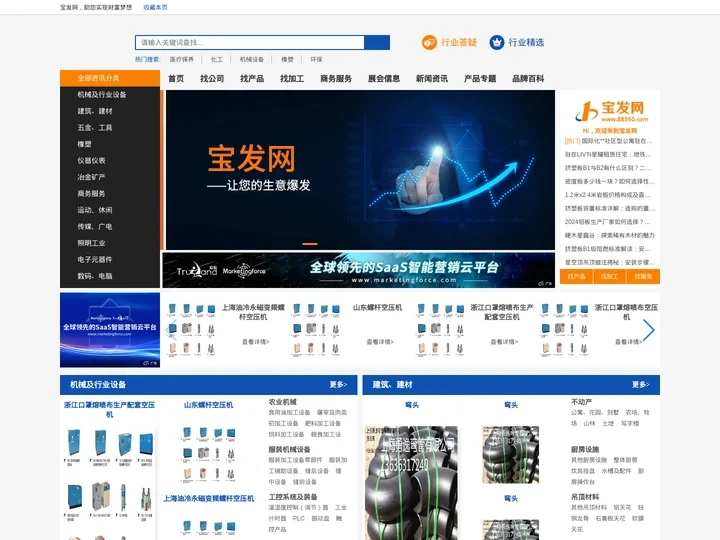Screen dimensions: 720x540
Task: Open 吊顶材料 subcategory heading
Action: point(585,497)
